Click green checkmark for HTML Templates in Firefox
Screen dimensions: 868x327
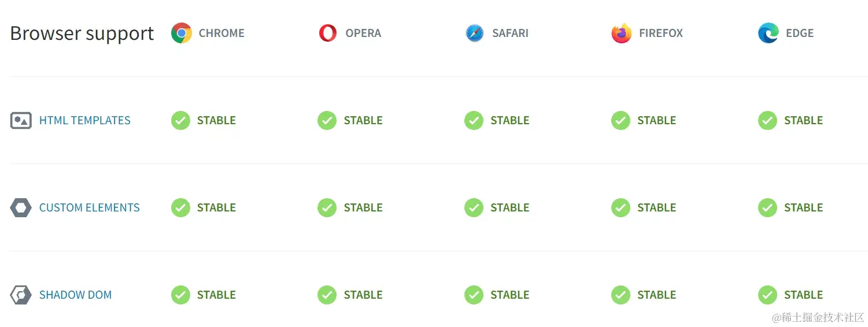pos(620,121)
